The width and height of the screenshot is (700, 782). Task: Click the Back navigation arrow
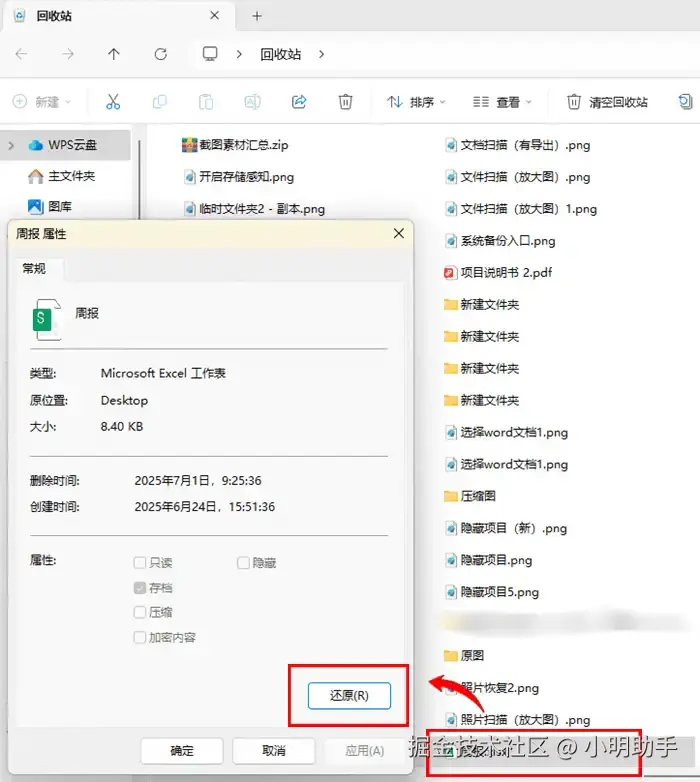pos(21,54)
